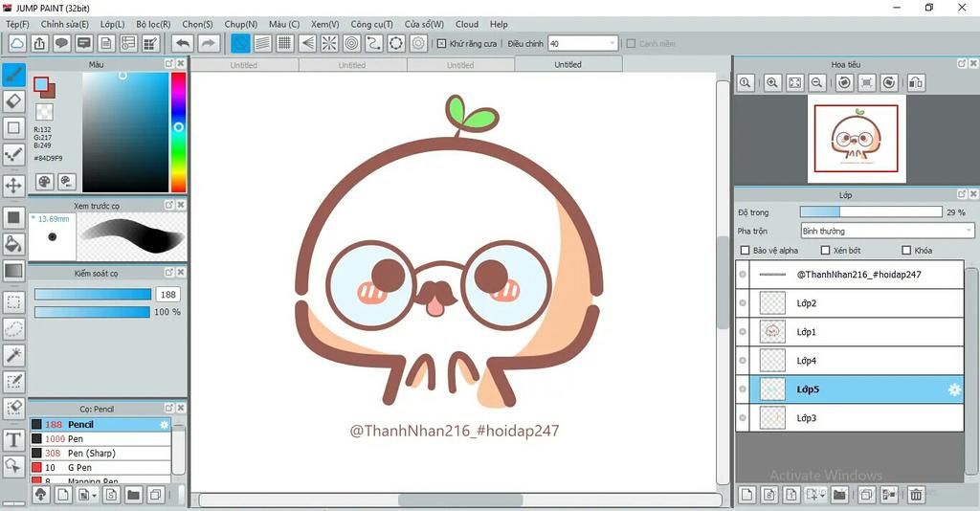Open Lớp5 layer settings gear

coord(954,389)
